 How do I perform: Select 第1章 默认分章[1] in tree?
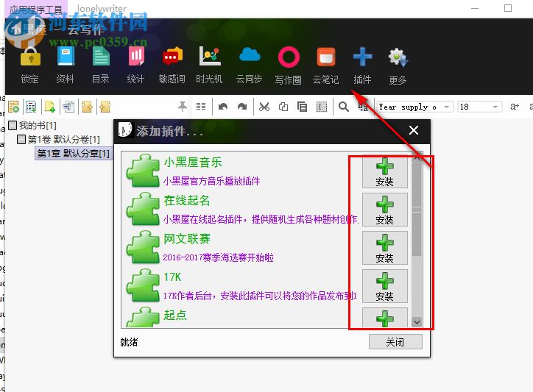click(74, 153)
